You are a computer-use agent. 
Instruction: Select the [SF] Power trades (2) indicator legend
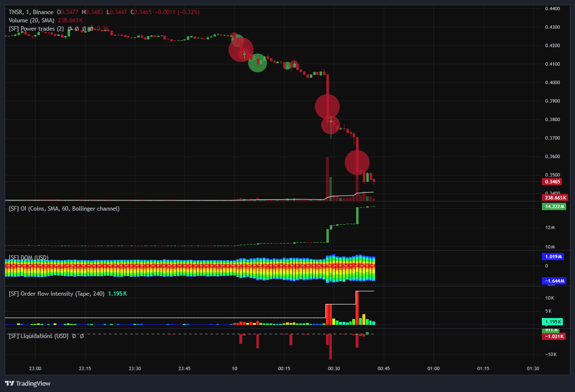click(36, 29)
